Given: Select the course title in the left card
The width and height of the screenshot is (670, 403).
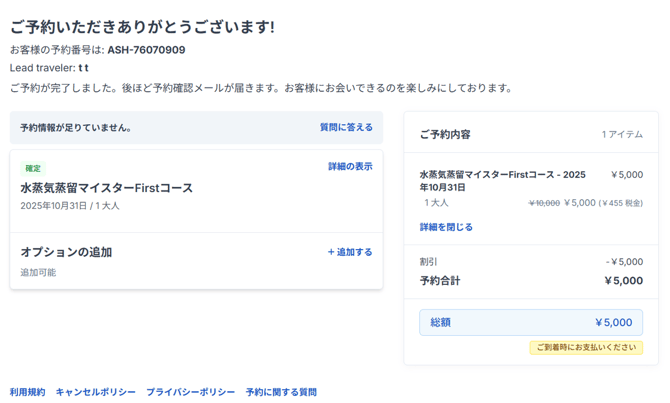Looking at the screenshot, I should coord(107,188).
